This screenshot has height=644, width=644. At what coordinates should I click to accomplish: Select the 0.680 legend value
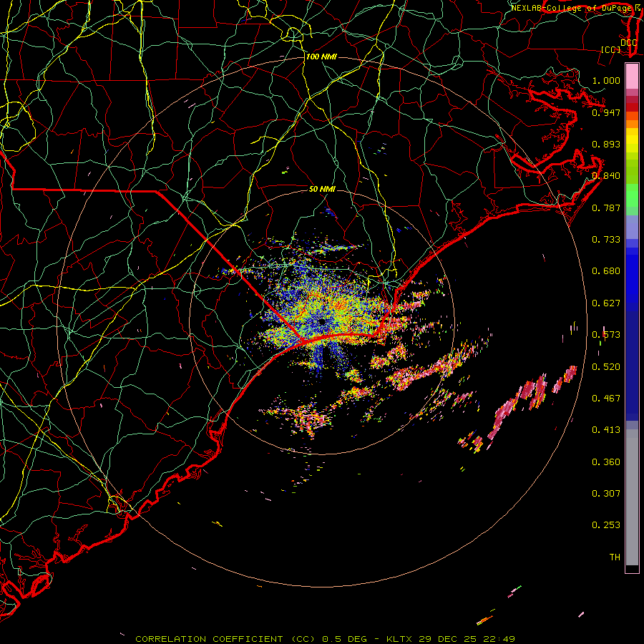(x=606, y=271)
